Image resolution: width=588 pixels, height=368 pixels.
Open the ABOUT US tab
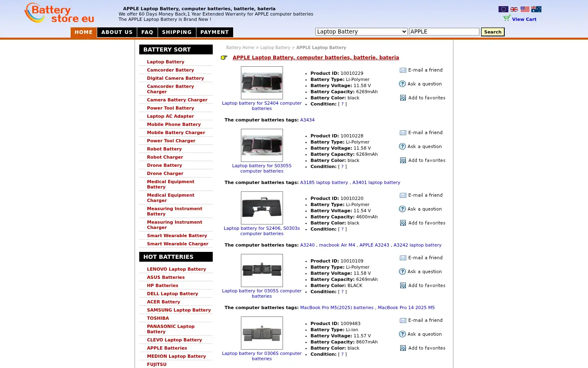(x=117, y=32)
